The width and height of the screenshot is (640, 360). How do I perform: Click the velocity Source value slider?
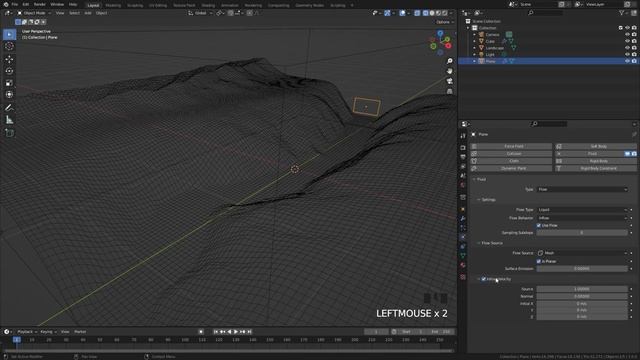[x=582, y=289]
